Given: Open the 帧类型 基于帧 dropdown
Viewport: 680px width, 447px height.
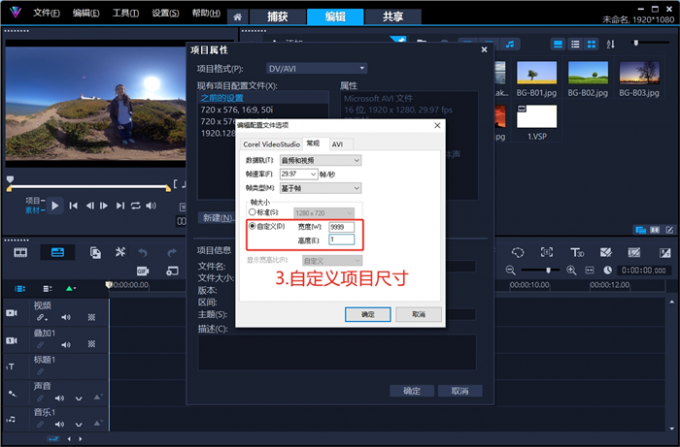Looking at the screenshot, I should click(320, 188).
